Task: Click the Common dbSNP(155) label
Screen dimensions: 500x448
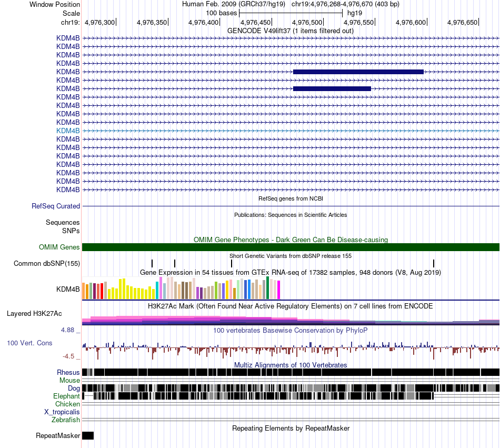Action: coord(47,263)
